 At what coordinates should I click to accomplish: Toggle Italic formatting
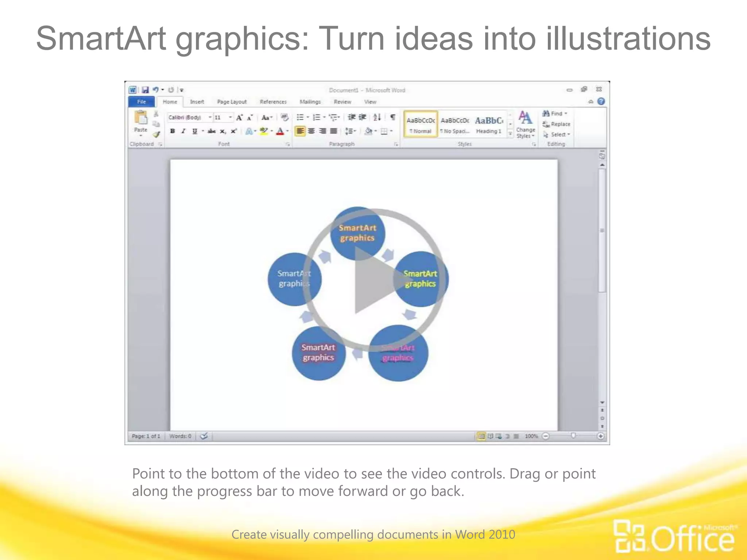point(183,131)
